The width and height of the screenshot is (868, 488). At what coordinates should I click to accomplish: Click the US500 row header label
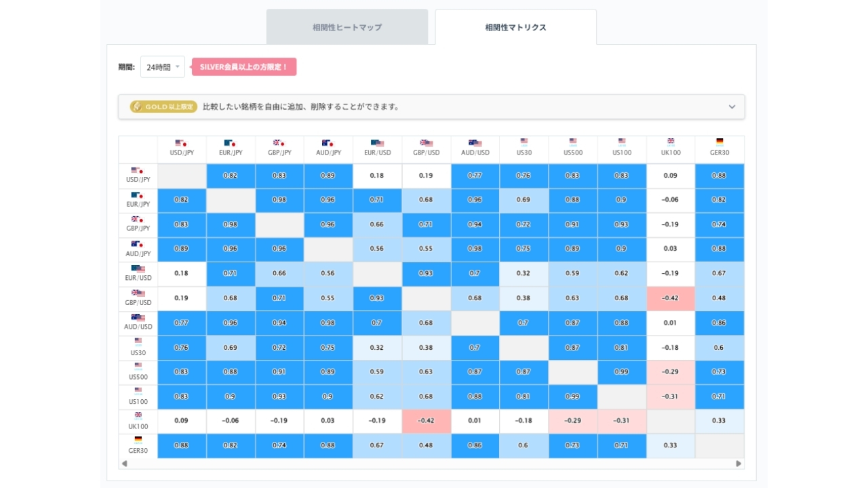pos(138,377)
